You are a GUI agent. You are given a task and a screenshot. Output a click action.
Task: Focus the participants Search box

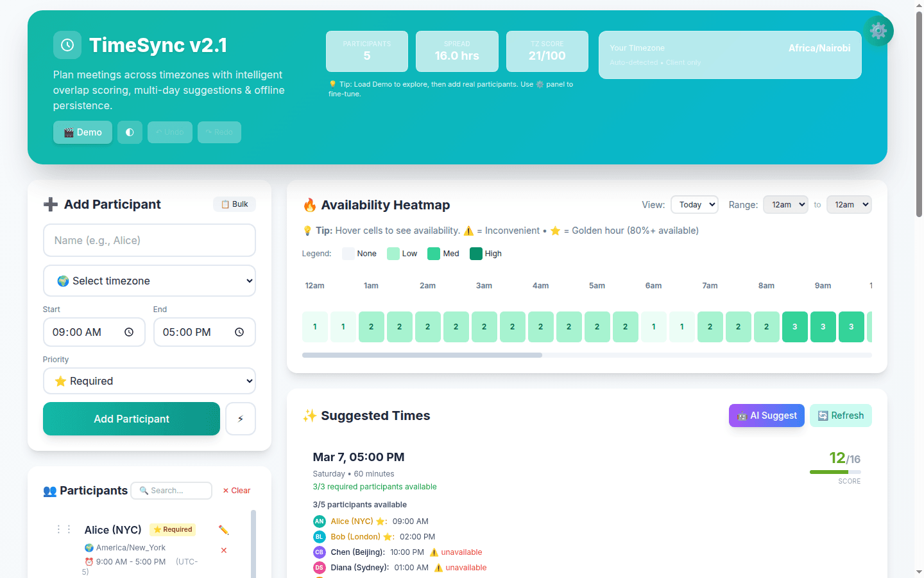coord(171,491)
